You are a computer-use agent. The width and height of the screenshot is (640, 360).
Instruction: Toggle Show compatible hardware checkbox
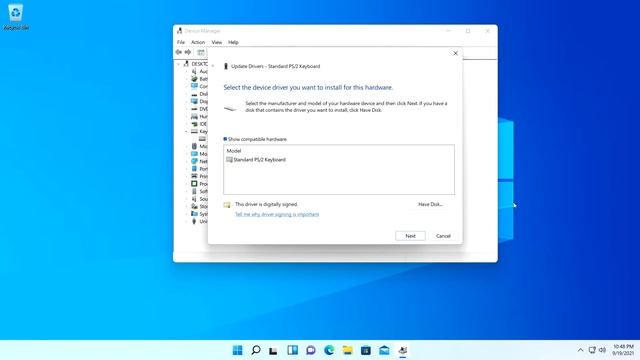click(225, 139)
